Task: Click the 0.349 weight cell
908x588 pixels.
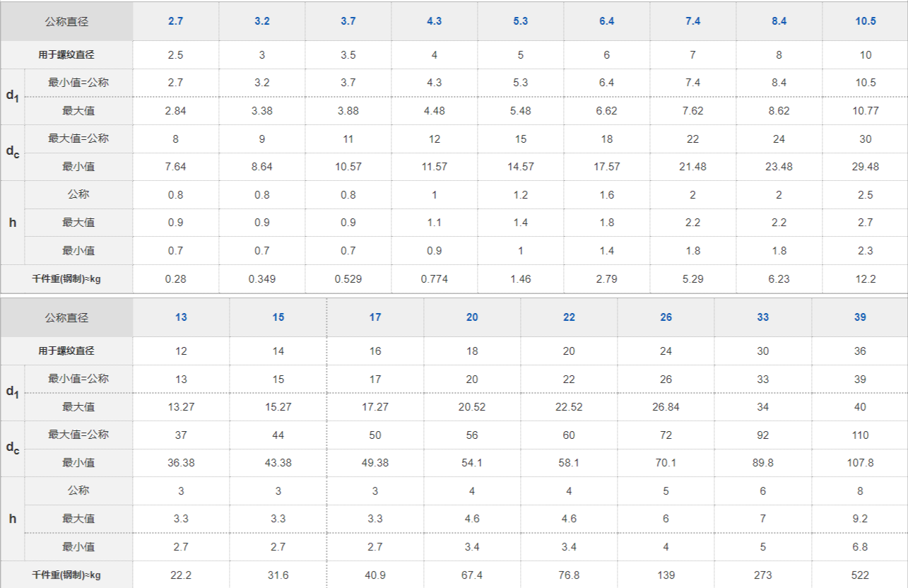Action: coord(262,279)
